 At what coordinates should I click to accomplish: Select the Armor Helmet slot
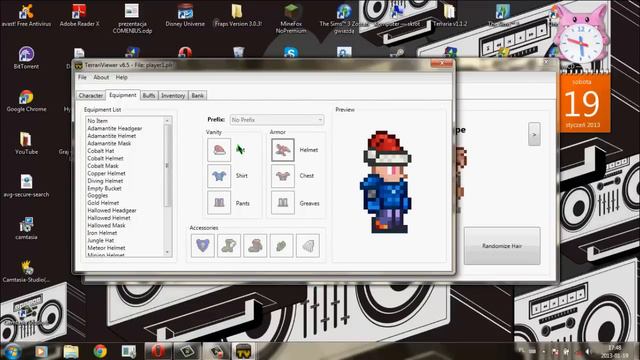(x=283, y=150)
